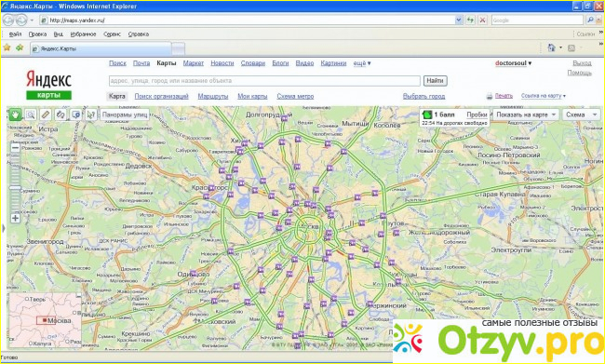Collapse the Москва overview minimap
The height and width of the screenshot is (364, 605).
click(x=78, y=296)
